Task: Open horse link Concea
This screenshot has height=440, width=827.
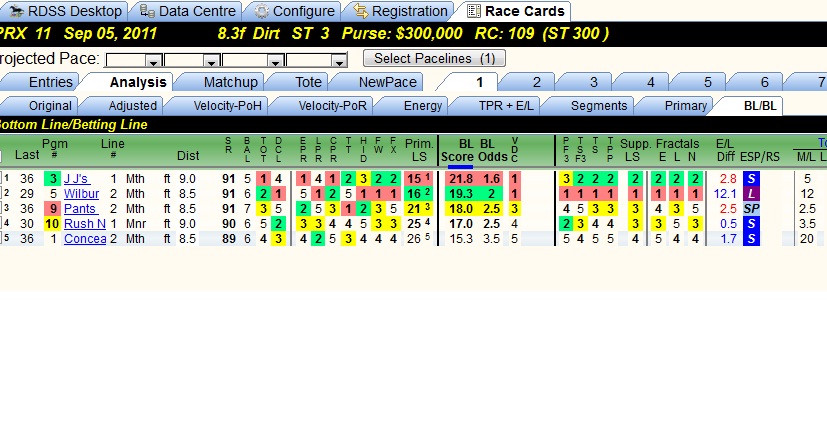Action: [x=85, y=238]
